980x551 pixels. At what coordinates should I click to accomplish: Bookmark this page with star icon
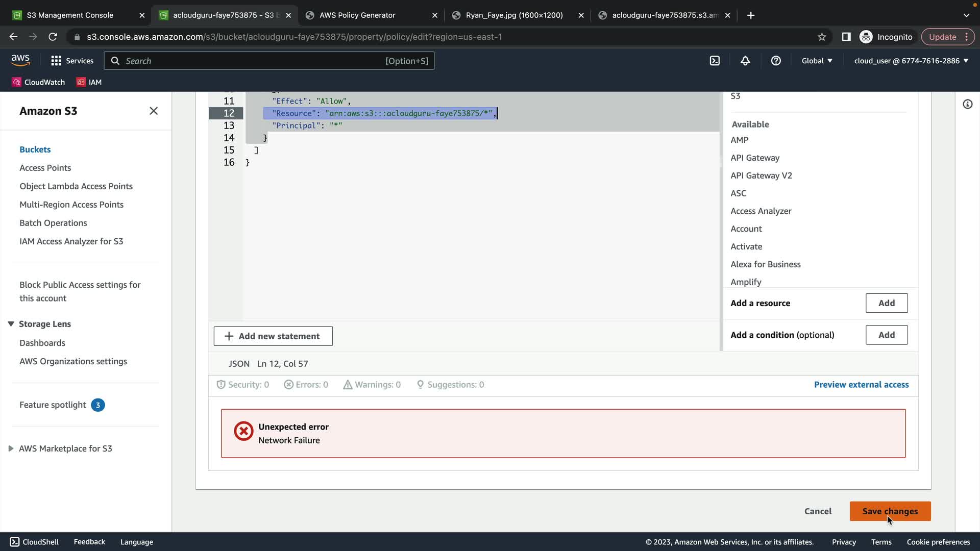822,37
